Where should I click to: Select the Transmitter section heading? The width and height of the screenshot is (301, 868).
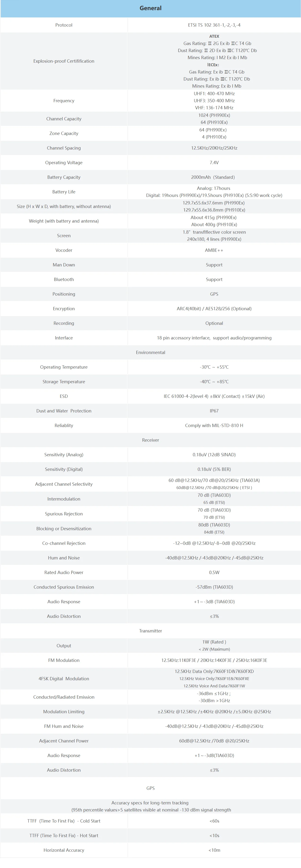(150, 631)
